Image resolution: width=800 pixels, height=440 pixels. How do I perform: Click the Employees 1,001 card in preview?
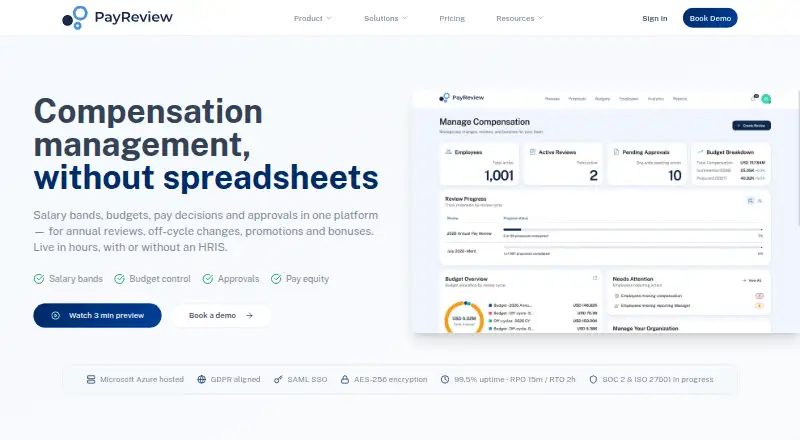coord(479,164)
